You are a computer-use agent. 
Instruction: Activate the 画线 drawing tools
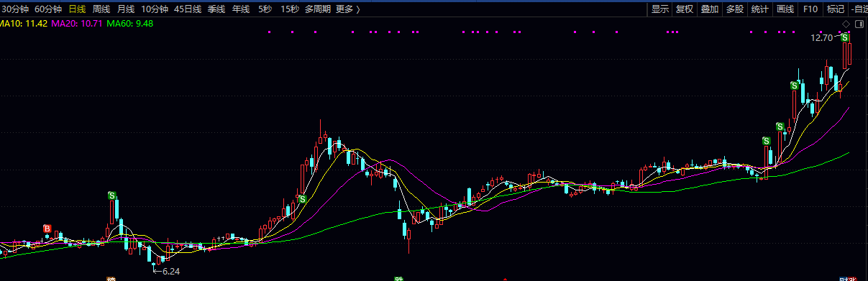(x=785, y=9)
